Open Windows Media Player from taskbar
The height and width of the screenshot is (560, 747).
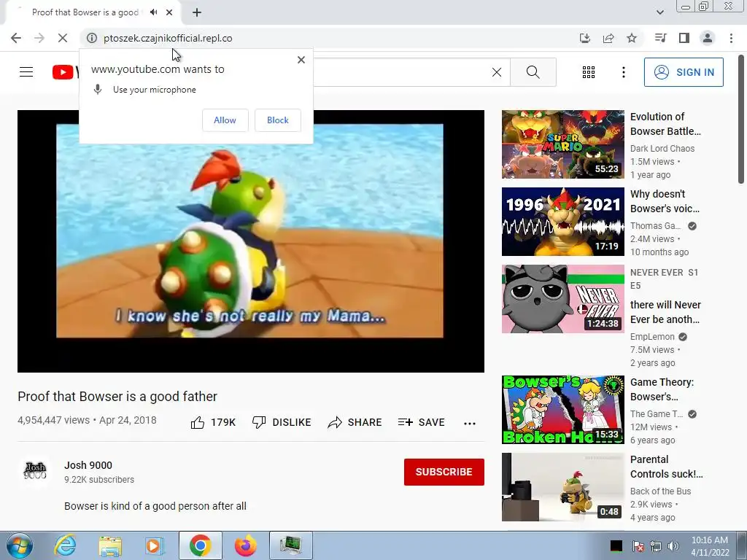[155, 545]
